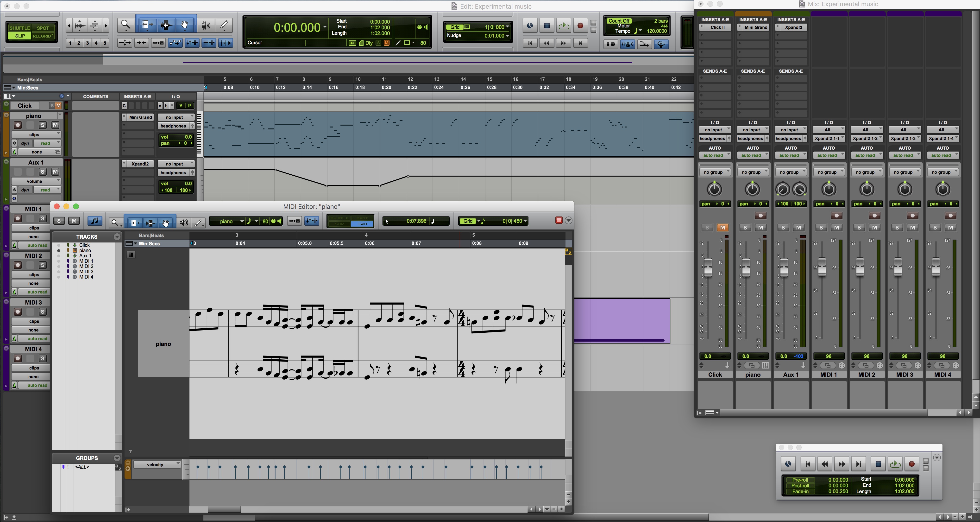Toggle Solo button in MIDI Editor toolbar
This screenshot has width=980, height=522.
coord(59,221)
